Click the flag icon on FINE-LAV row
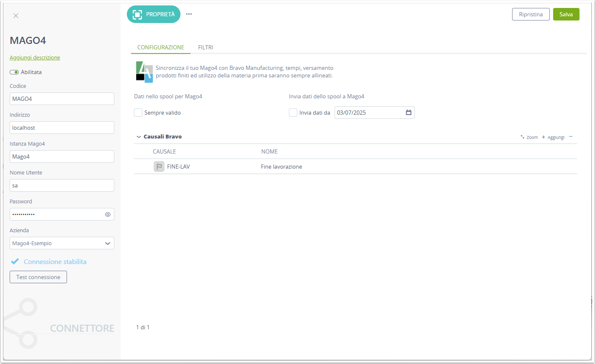595x364 pixels. coord(159,167)
